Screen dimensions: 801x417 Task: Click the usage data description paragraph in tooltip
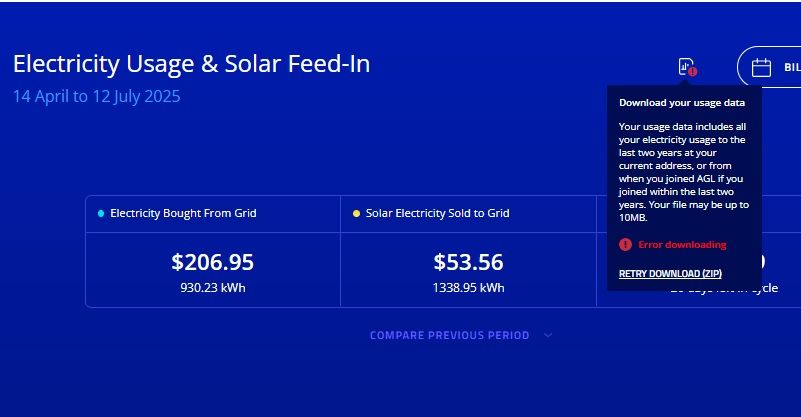683,172
